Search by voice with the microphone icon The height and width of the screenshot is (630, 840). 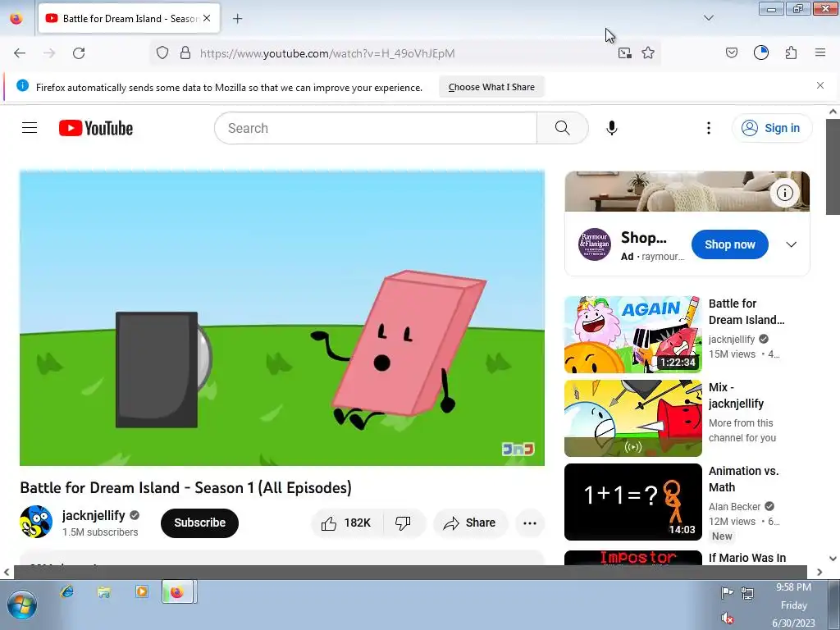(x=612, y=128)
